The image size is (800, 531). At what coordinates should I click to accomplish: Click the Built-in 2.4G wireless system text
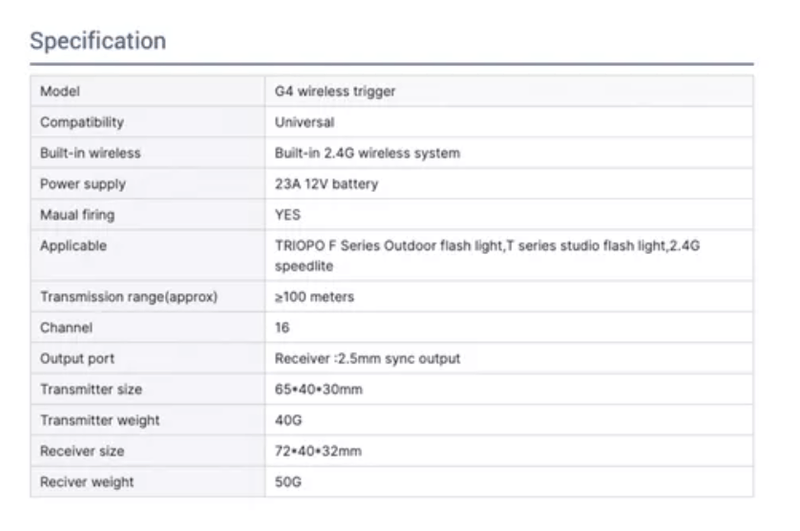pyautogui.click(x=367, y=153)
